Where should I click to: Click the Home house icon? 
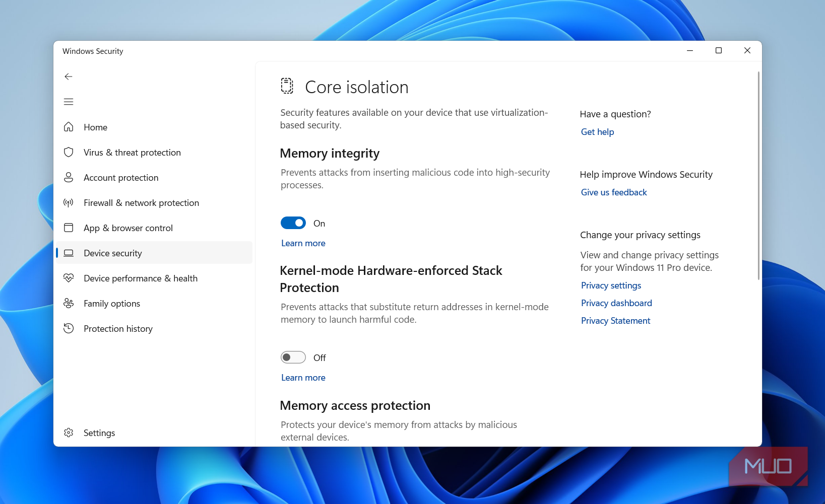point(69,127)
